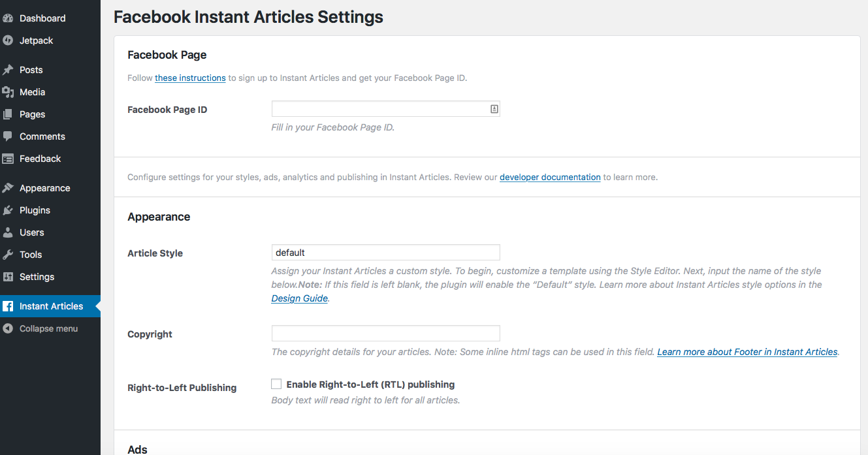Enable Right-to-Left (RTL) publishing

[276, 384]
